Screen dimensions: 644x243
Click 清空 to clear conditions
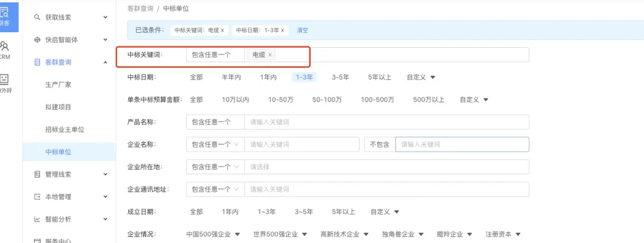[x=303, y=30]
